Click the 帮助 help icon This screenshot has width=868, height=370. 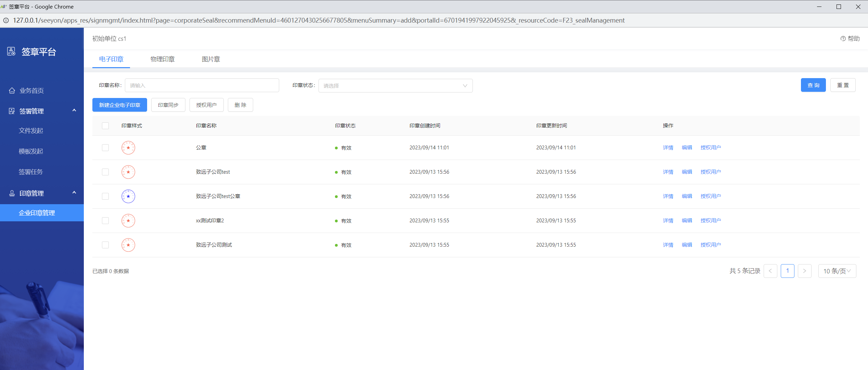[843, 39]
